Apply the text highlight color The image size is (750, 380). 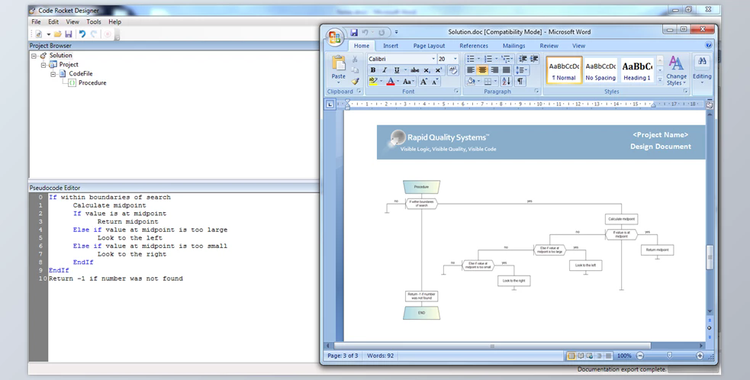[x=373, y=82]
